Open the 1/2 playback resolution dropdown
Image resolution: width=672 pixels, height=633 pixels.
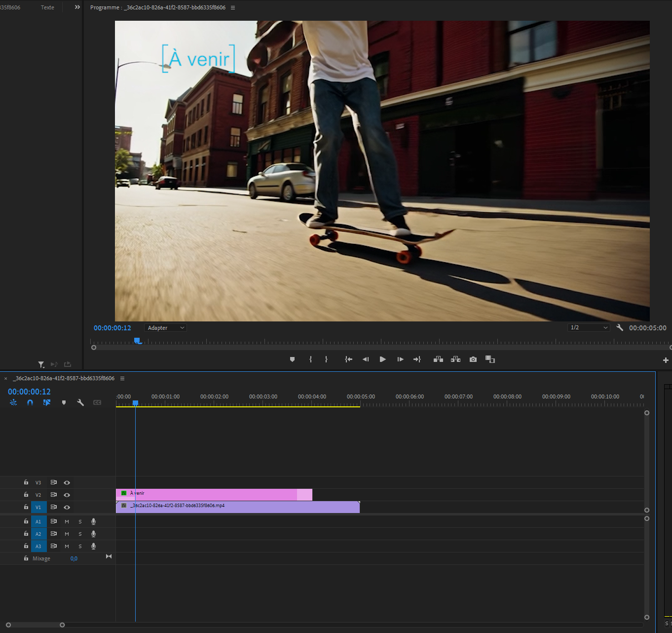tap(588, 327)
